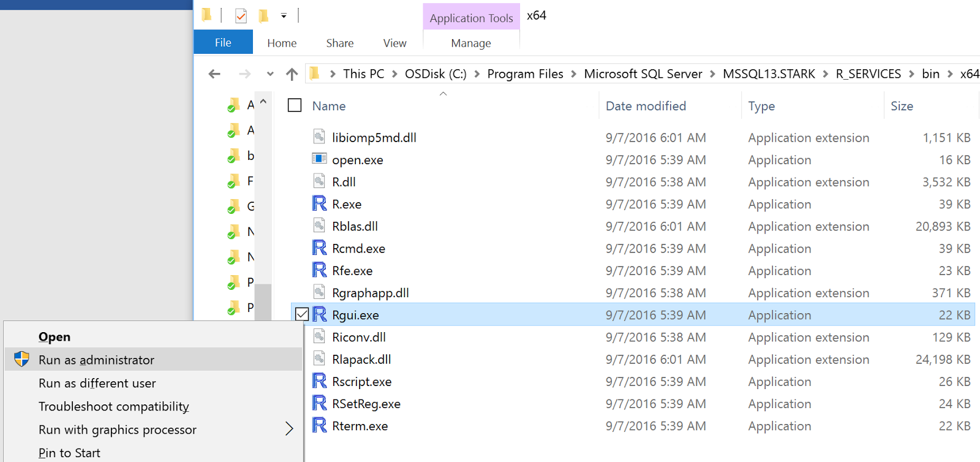980x462 pixels.
Task: Click the Rgui.exe R logo icon
Action: [319, 314]
